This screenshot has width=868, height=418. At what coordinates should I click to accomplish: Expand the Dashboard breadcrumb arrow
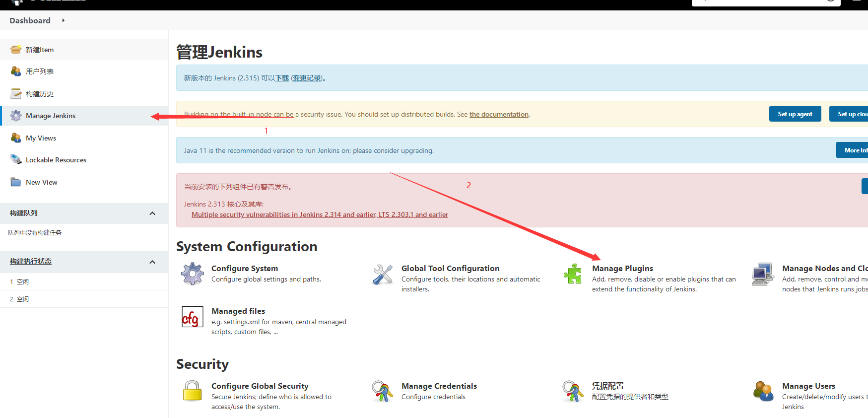(63, 20)
